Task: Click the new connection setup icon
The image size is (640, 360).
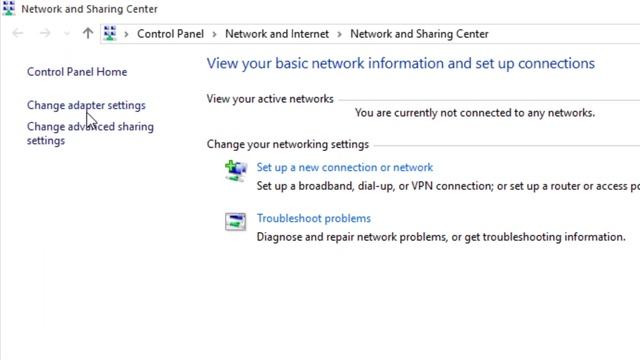Action: click(x=236, y=171)
